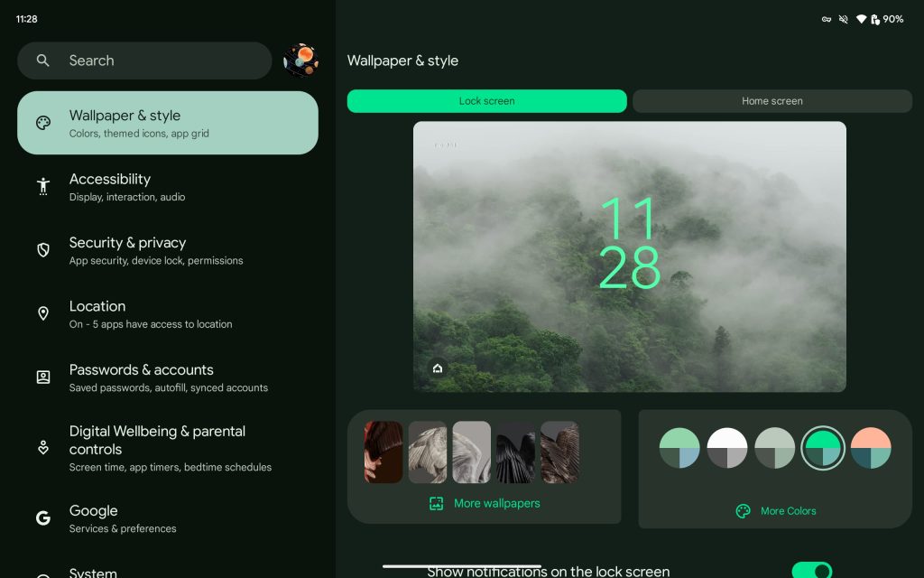924x578 pixels.
Task: Click the Security & privacy shield icon
Action: [43, 250]
